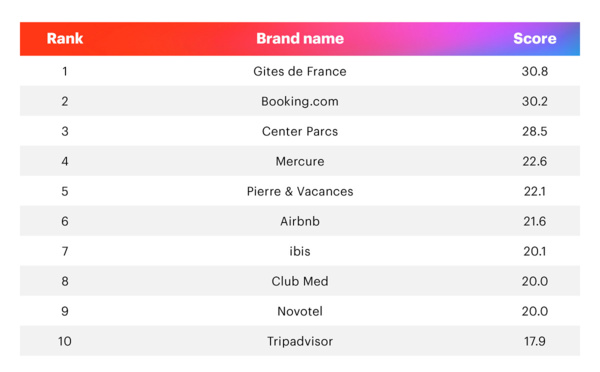Screen dimensions: 600x372
Task: Select the Tripadvisor brand name
Action: coord(300,341)
